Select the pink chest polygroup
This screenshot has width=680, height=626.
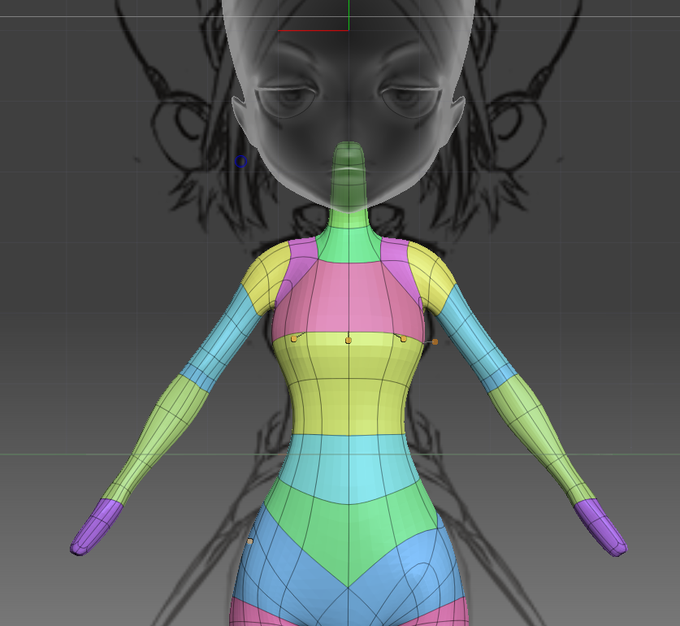(x=347, y=299)
